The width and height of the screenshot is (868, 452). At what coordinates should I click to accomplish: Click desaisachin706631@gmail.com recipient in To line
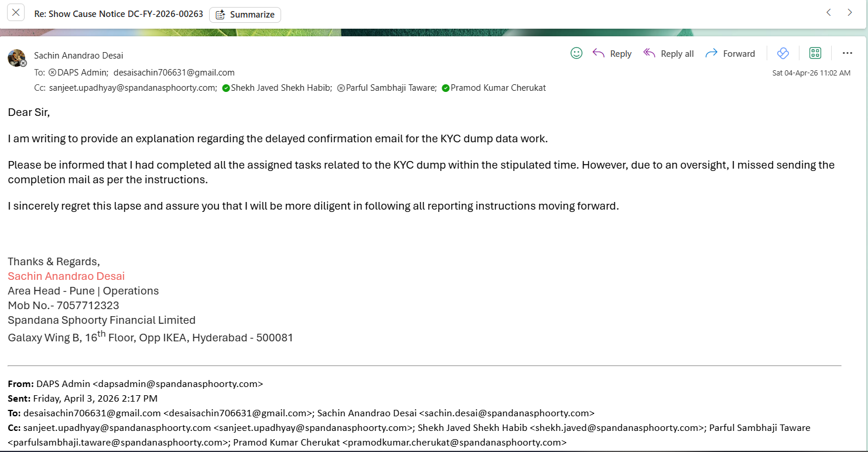pos(174,73)
